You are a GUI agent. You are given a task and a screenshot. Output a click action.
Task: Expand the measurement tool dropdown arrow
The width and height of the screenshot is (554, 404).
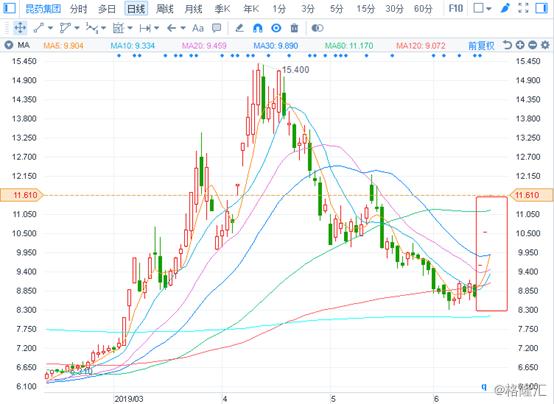pos(157,28)
